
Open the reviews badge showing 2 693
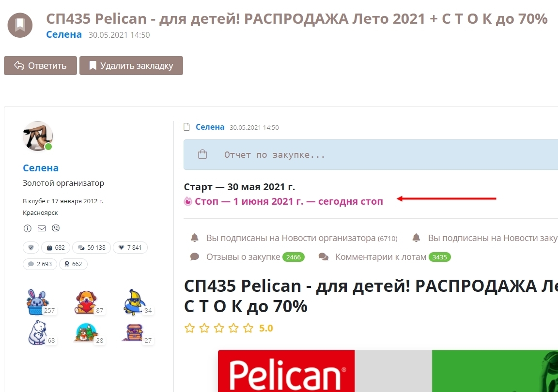point(40,264)
